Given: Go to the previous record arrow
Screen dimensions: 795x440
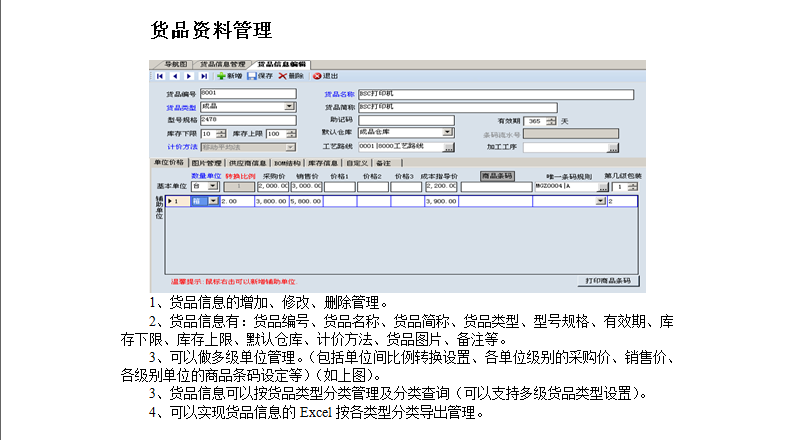Looking at the screenshot, I should click(175, 76).
